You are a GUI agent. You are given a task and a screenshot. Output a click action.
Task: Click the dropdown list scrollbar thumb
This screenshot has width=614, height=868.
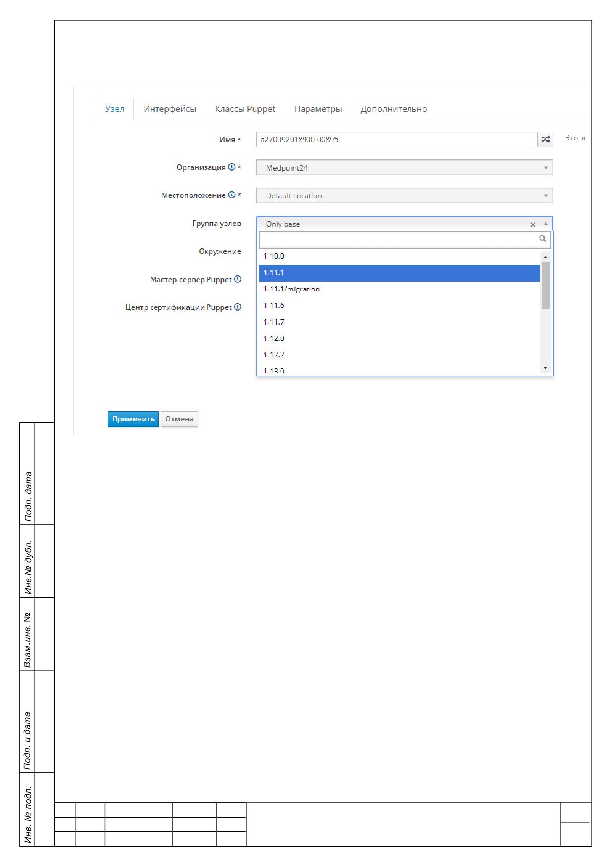(x=546, y=286)
